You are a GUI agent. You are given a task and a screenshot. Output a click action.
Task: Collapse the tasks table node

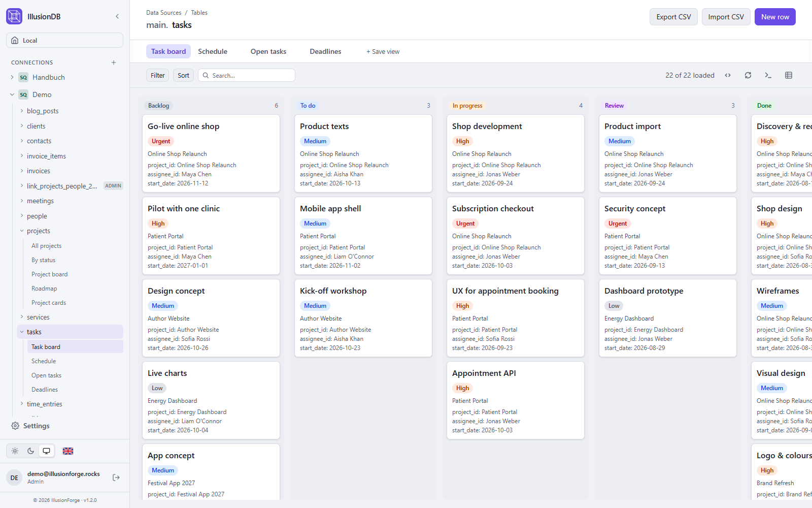(x=22, y=332)
